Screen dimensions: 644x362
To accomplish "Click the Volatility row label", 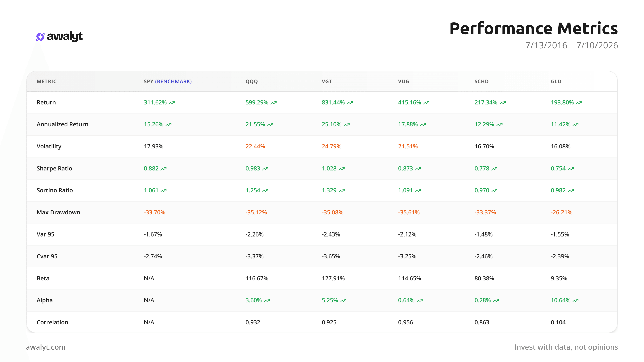I will (x=49, y=146).
